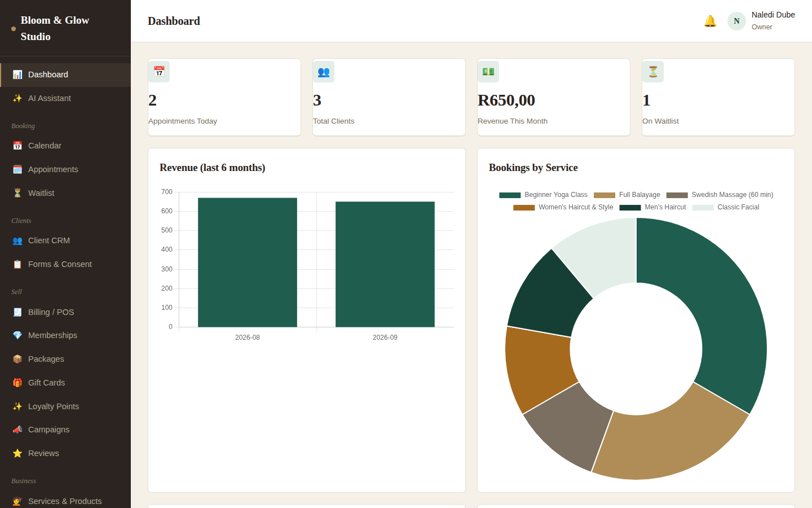Open Billing / POS page
Viewport: 812px width, 508px height.
(x=65, y=312)
